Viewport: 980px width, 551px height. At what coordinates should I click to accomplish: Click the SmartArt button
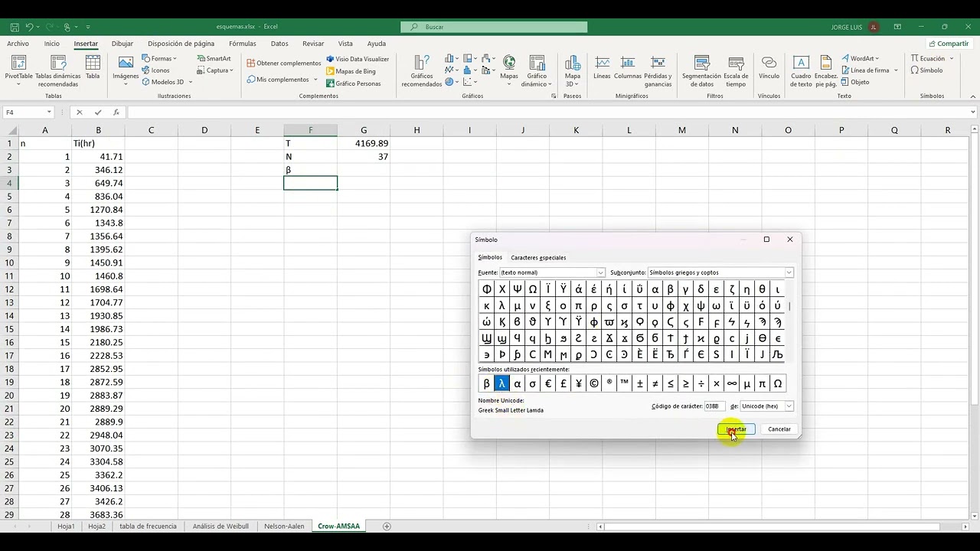point(214,59)
